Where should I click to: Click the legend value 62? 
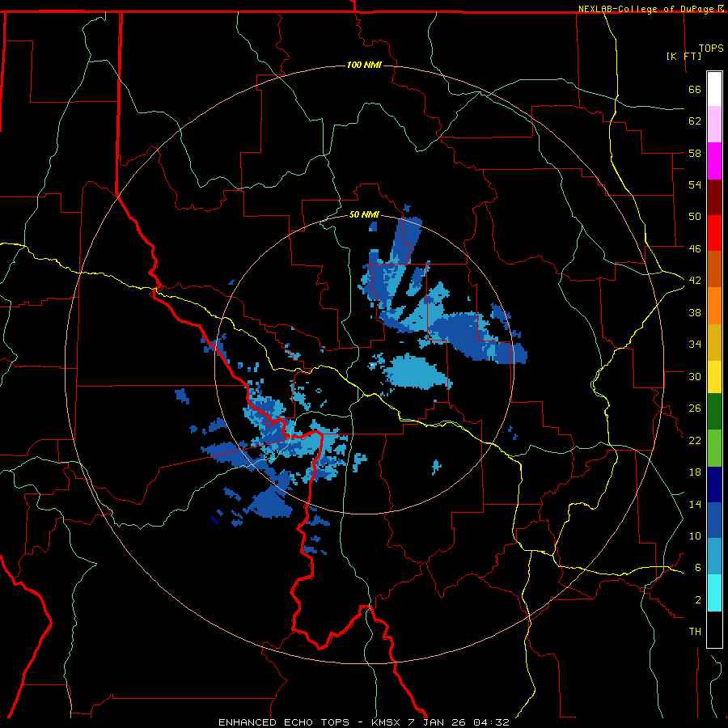[695, 121]
